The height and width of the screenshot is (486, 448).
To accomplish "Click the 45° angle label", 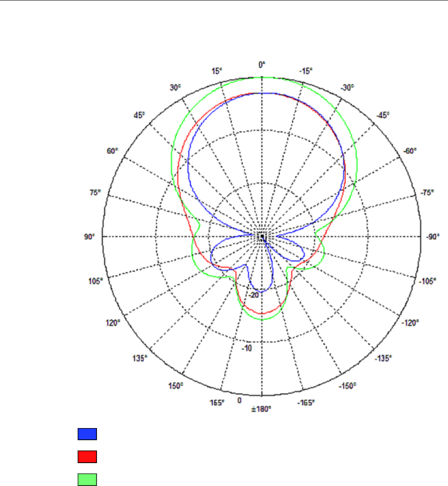I will [140, 115].
